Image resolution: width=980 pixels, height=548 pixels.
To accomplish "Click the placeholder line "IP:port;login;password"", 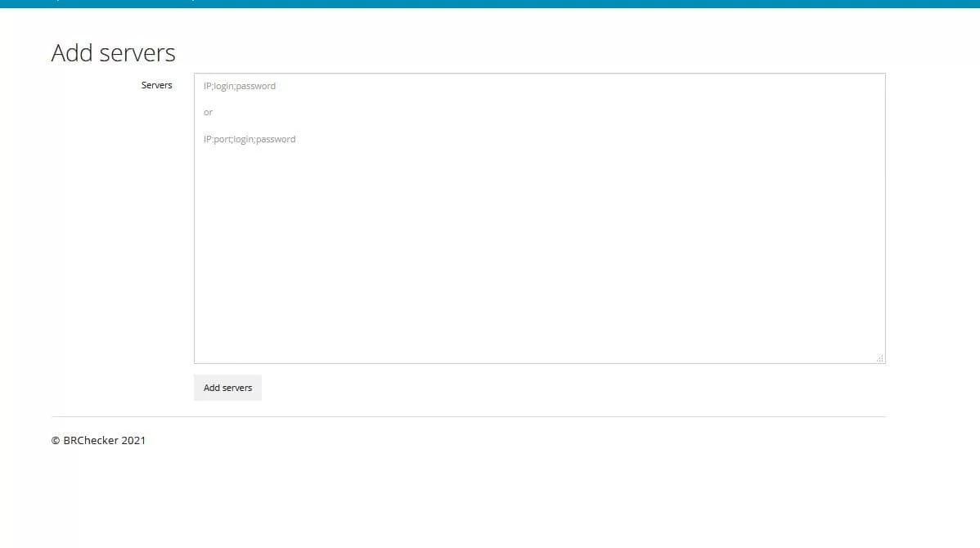I will click(x=249, y=139).
